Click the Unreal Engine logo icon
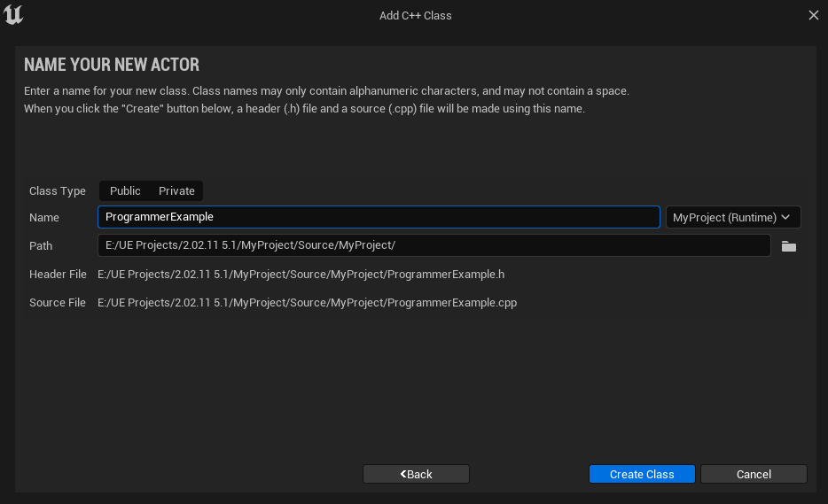Image resolution: width=828 pixels, height=504 pixels. [13, 15]
